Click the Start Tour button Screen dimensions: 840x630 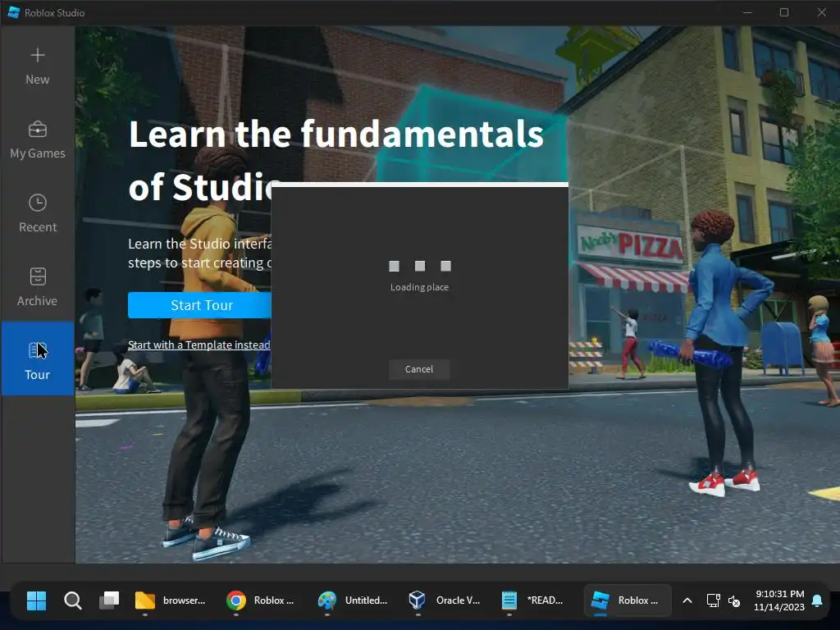click(200, 305)
